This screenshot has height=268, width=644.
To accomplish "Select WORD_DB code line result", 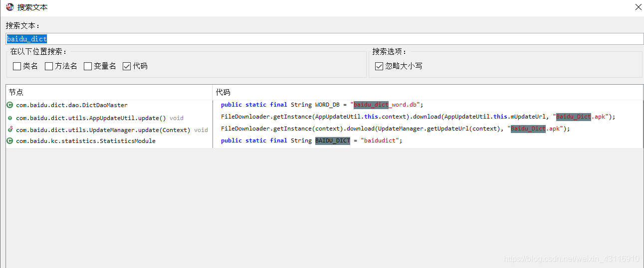I will click(322, 105).
